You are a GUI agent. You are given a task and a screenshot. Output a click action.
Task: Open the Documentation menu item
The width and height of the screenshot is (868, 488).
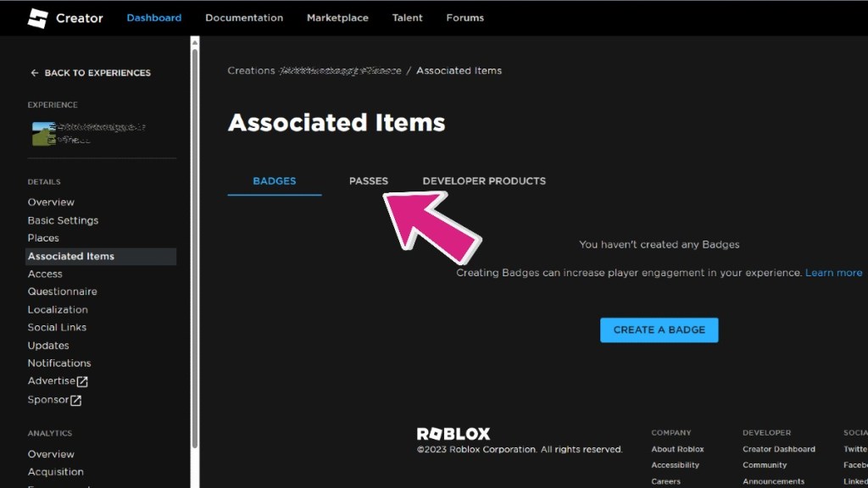click(244, 17)
